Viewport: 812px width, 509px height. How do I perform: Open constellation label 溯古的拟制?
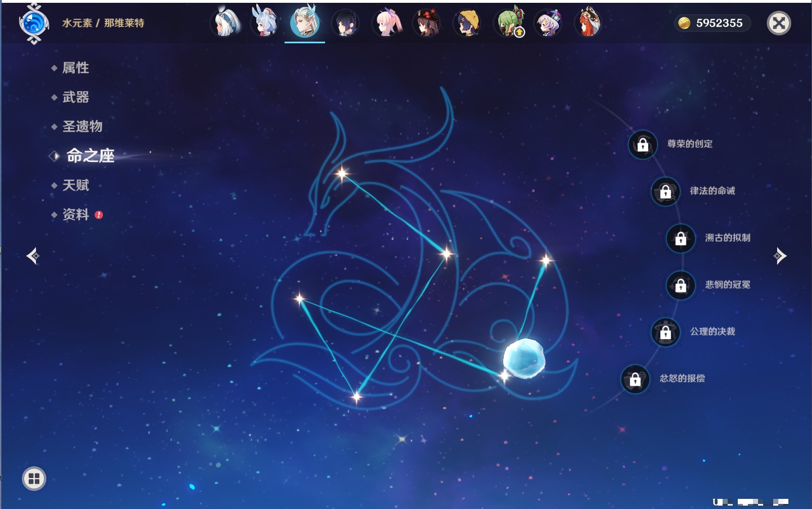[728, 238]
